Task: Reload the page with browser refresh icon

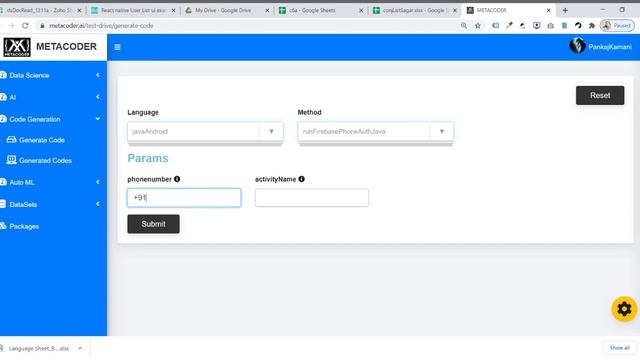Action: pyautogui.click(x=25, y=25)
